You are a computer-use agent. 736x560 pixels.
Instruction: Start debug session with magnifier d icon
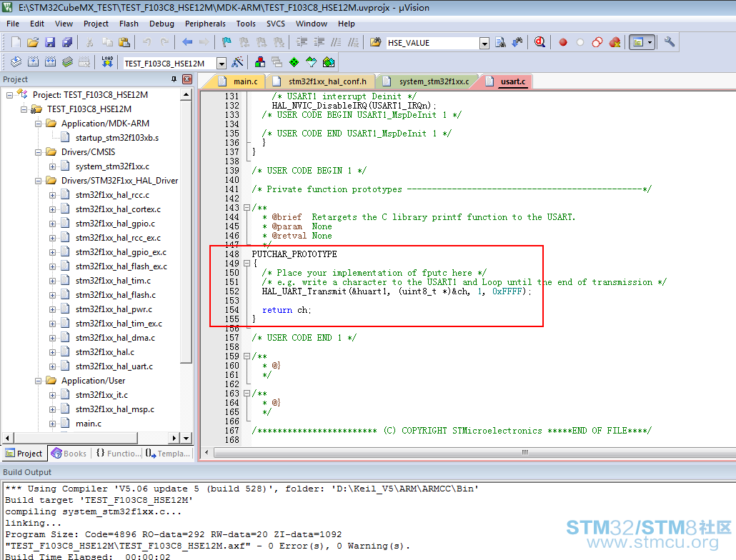pyautogui.click(x=539, y=42)
